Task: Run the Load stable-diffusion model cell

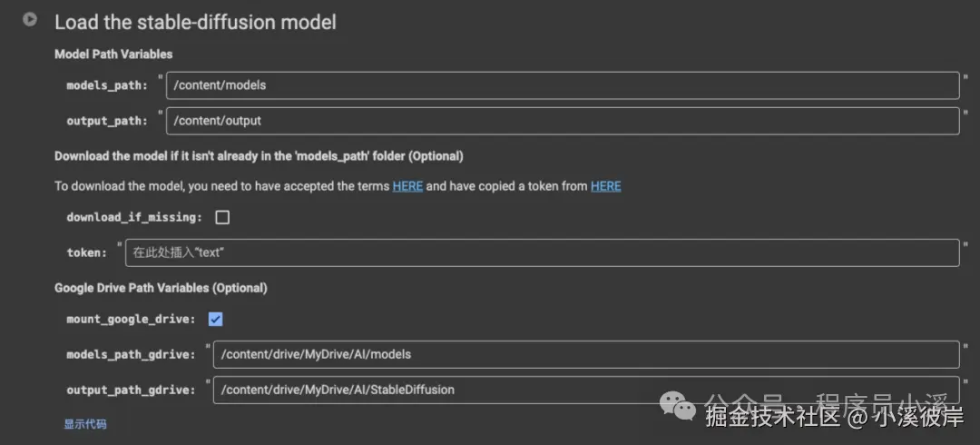Action: 29,19
